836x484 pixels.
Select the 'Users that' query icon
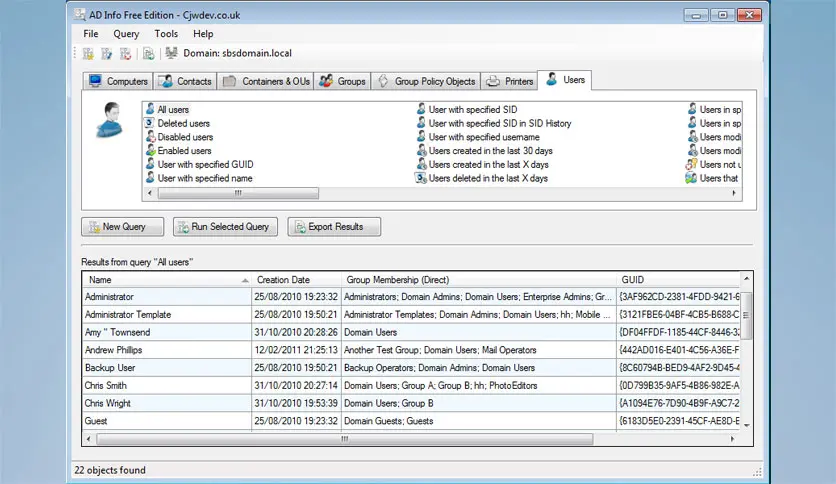click(x=692, y=178)
